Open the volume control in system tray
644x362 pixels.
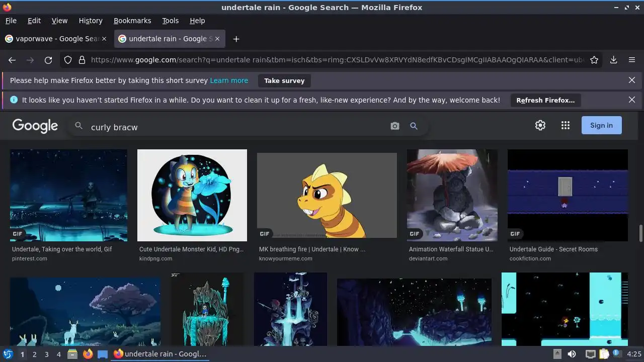coord(572,354)
